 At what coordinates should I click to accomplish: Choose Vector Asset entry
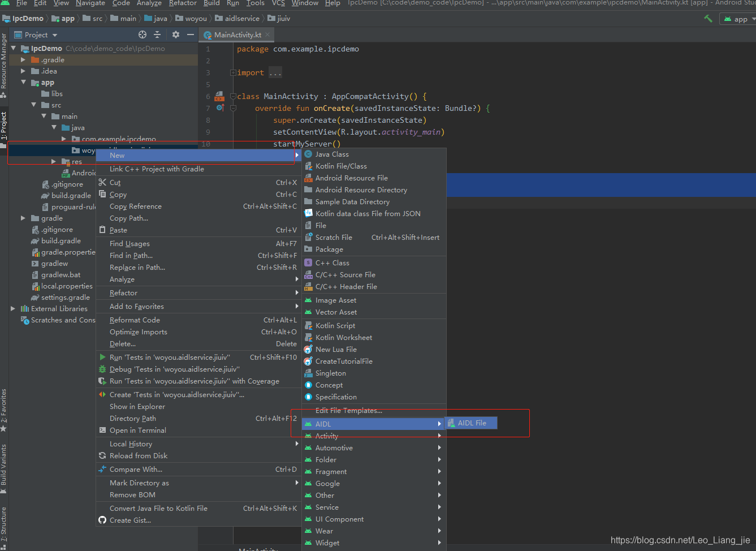(x=374, y=312)
